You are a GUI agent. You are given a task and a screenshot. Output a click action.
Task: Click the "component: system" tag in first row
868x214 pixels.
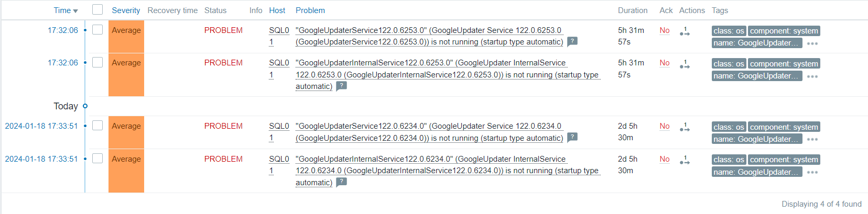(x=784, y=31)
